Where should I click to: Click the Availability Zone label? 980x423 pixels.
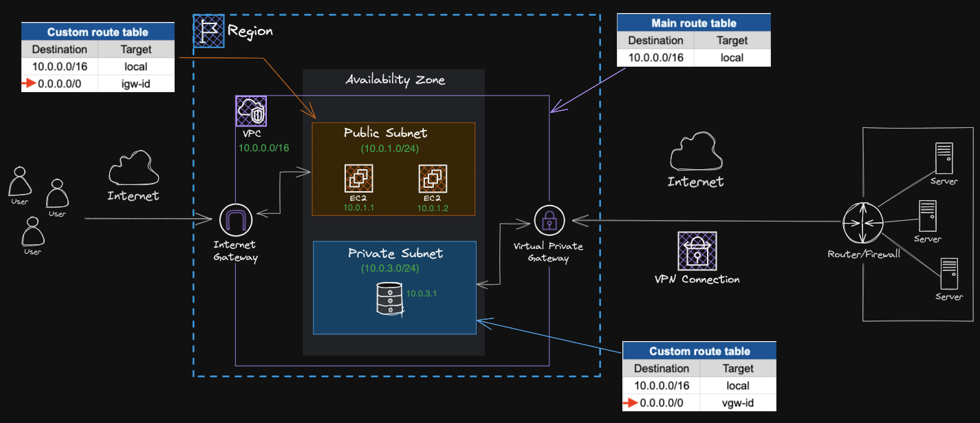click(x=395, y=80)
